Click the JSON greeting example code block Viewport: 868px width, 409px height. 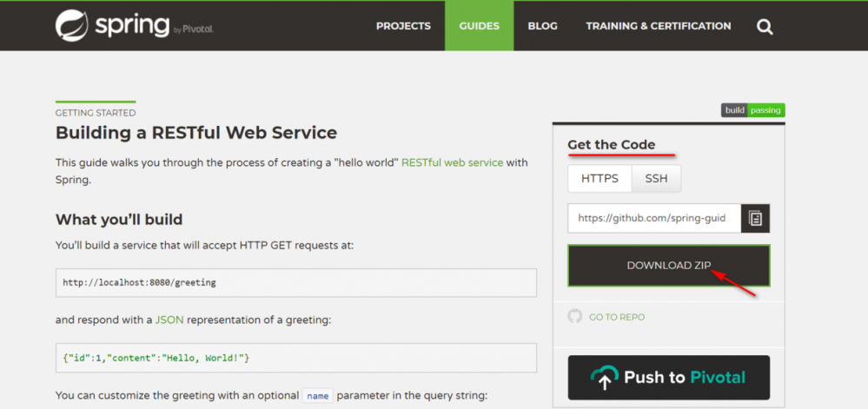[296, 358]
